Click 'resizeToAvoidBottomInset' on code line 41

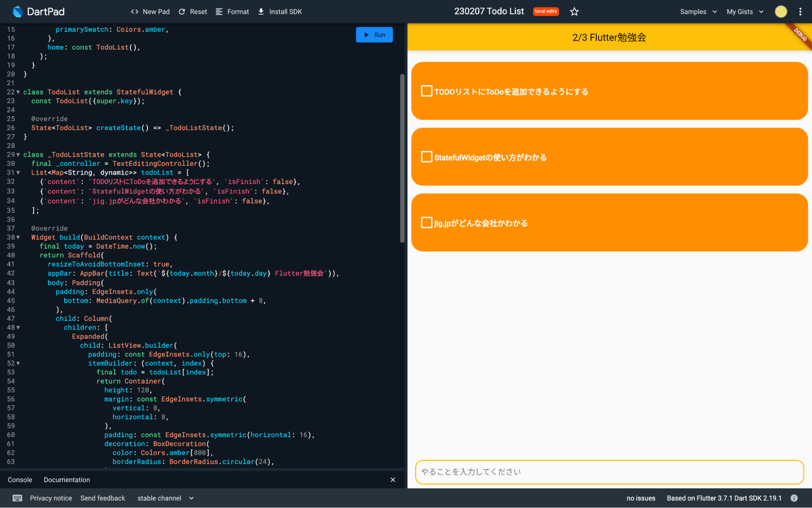click(x=96, y=265)
